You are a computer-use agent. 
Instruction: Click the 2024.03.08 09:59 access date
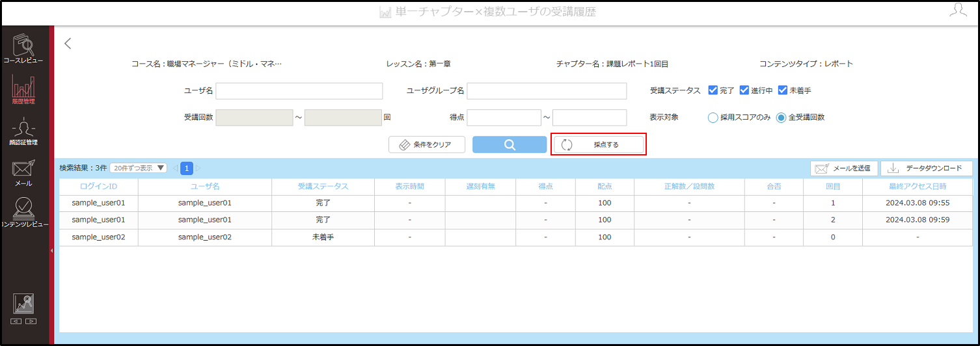pyautogui.click(x=918, y=220)
